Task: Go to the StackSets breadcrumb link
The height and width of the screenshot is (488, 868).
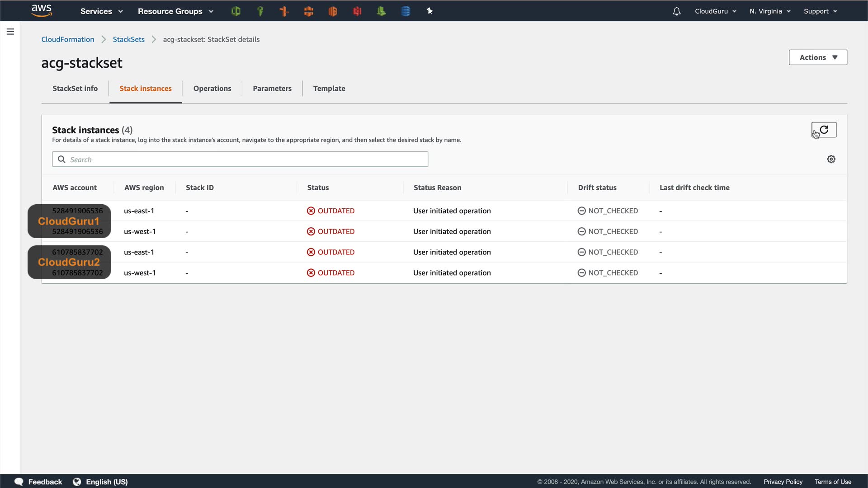Action: 128,39
